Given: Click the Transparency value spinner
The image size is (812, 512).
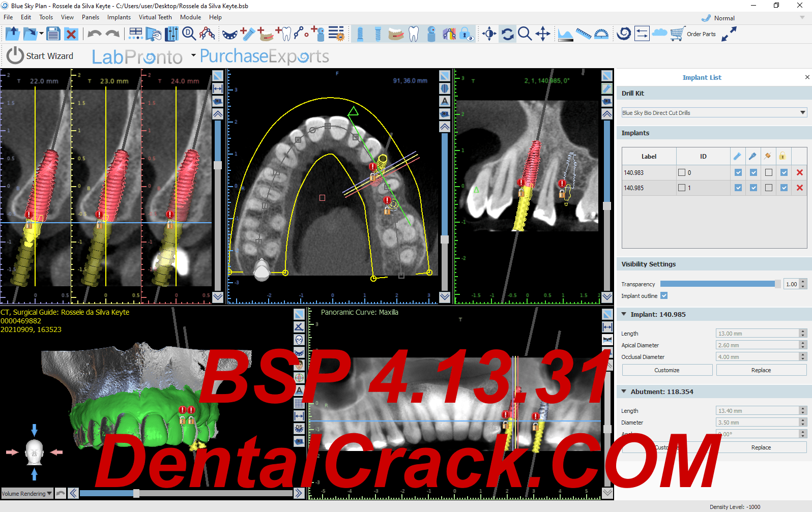Looking at the screenshot, I should 796,284.
